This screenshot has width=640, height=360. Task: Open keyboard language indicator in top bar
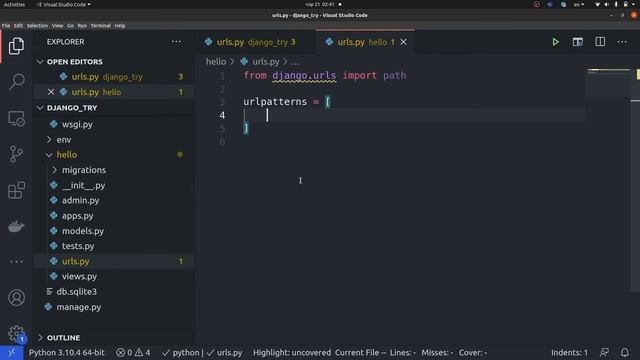click(x=579, y=4)
